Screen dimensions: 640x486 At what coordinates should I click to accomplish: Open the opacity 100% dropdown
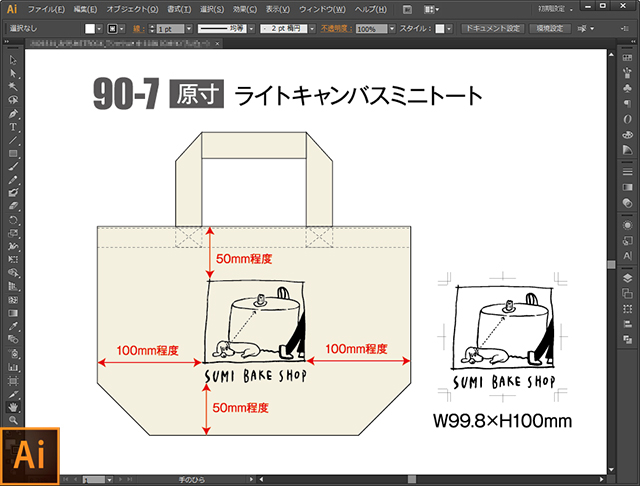392,29
